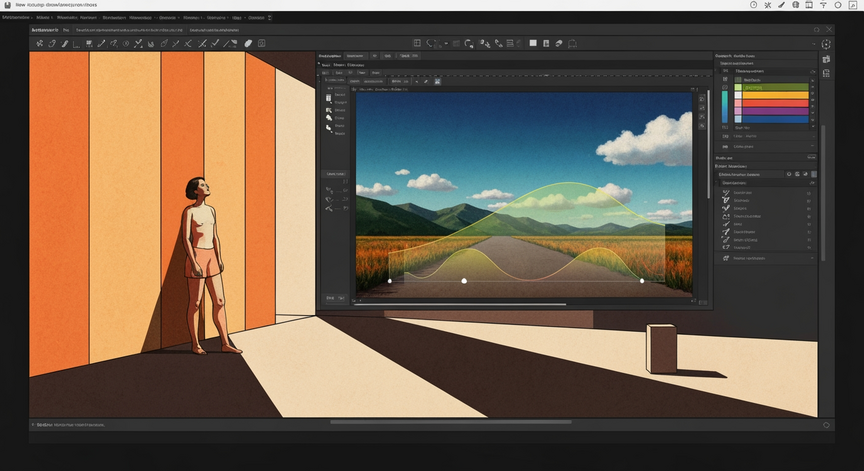The height and width of the screenshot is (471, 864).
Task: Click the landscape road image canvas
Action: (x=524, y=194)
